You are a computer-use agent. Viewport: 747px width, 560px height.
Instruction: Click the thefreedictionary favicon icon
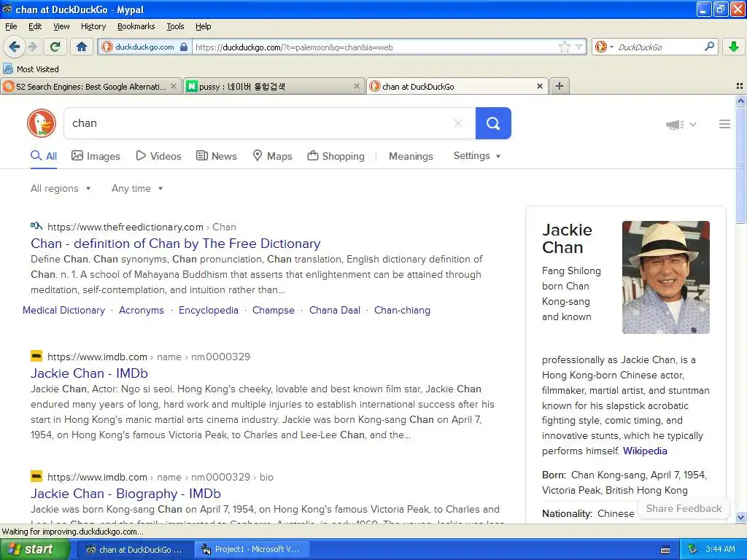36,226
